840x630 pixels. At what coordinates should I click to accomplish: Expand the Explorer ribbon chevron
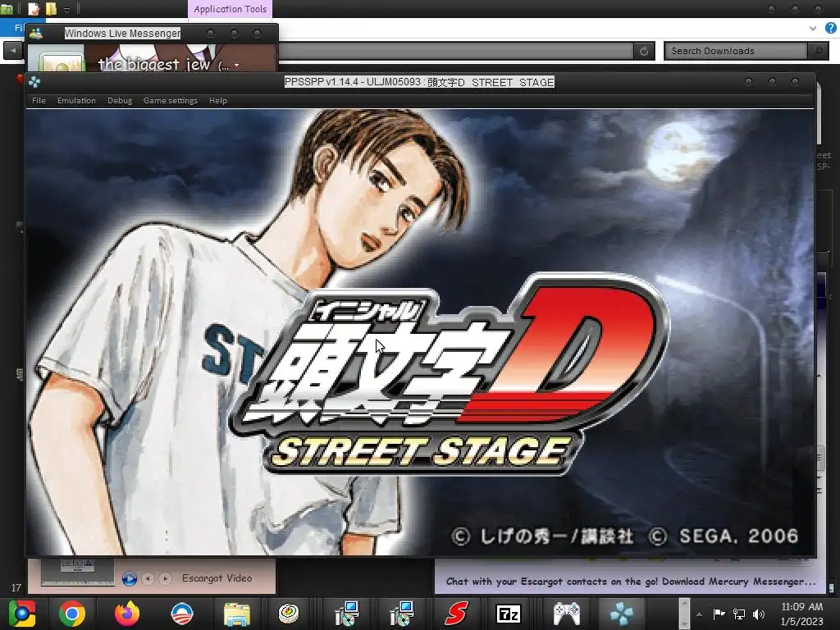[x=813, y=29]
